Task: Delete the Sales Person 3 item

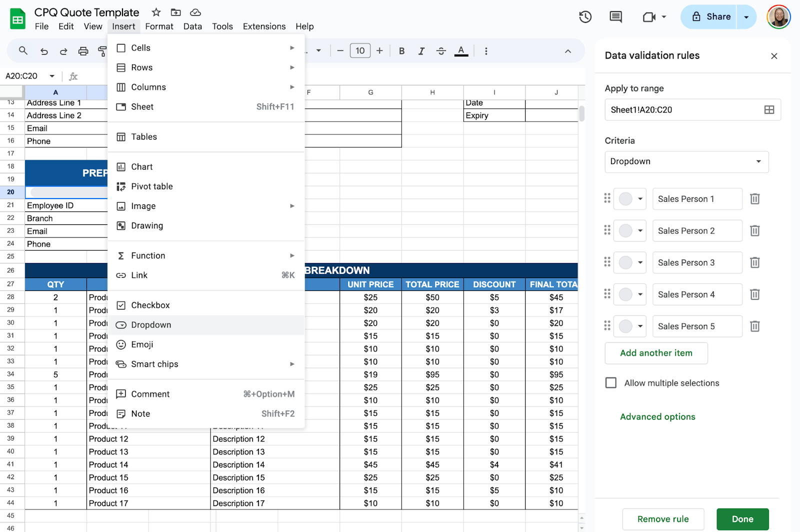Action: [754, 262]
